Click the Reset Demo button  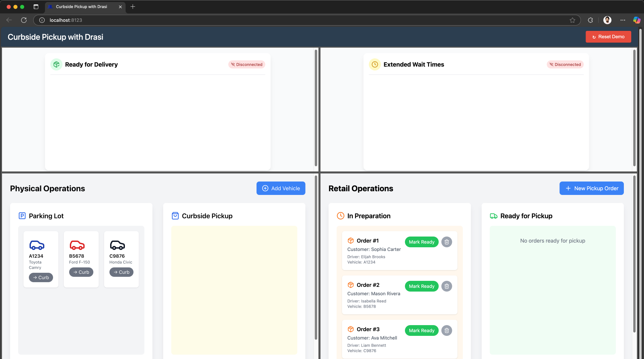(x=608, y=37)
